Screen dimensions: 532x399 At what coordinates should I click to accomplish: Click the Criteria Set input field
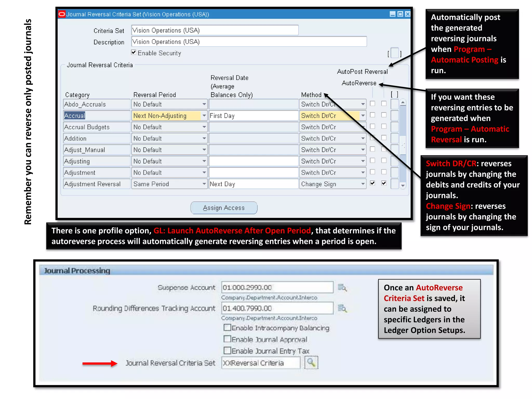pos(215,30)
